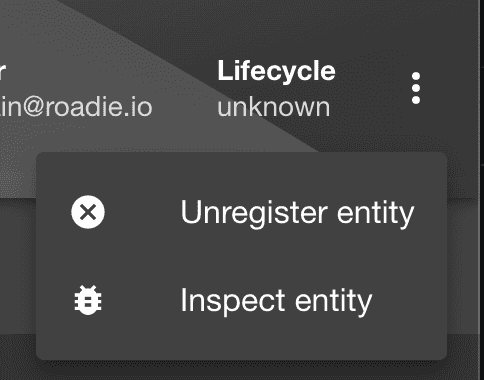Screen dimensions: 484x380
Task: Tap the beetle-shaped debug icon
Action: coord(88,300)
